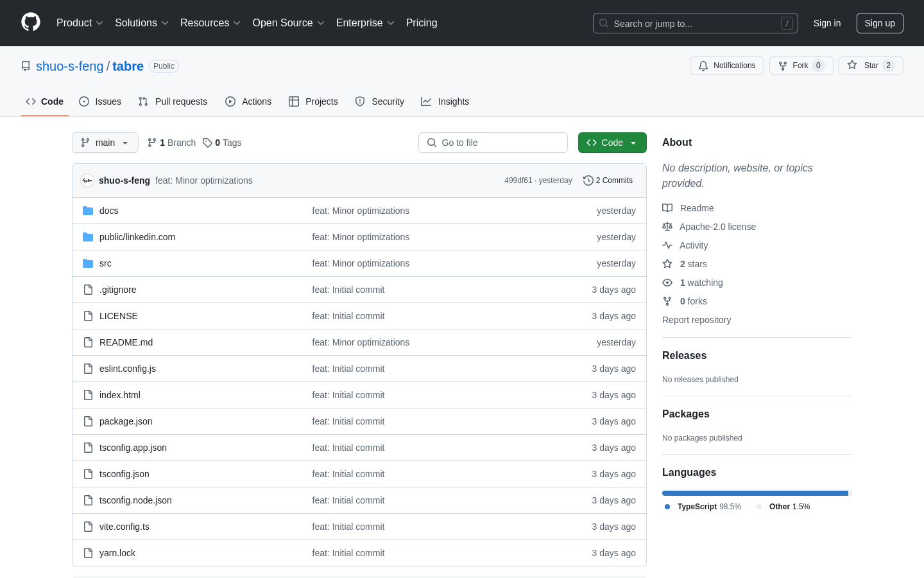
Task: Expand the green Code dropdown button
Action: (x=612, y=143)
